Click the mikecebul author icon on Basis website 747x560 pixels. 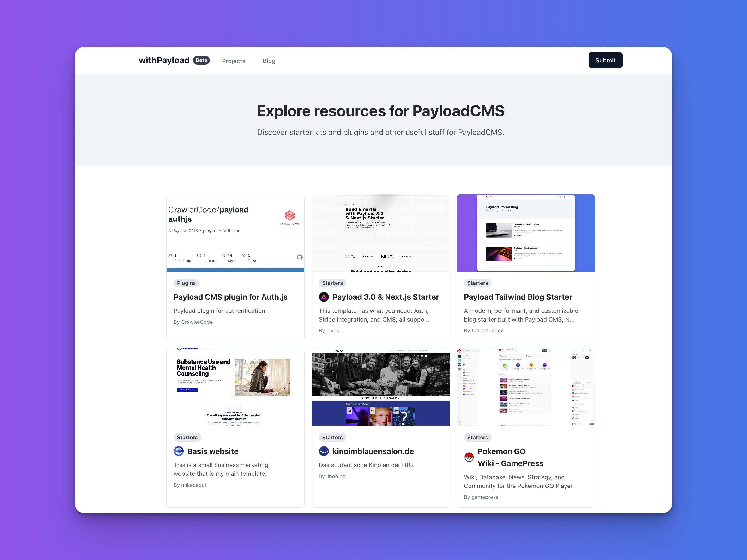[x=178, y=451]
